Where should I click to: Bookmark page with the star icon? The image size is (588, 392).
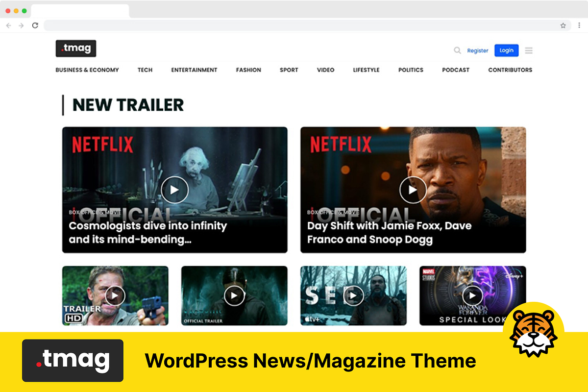pyautogui.click(x=563, y=25)
